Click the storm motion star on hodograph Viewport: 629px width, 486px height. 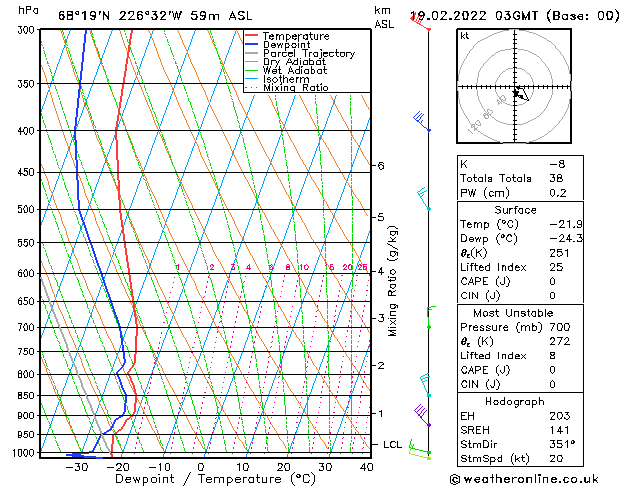tap(516, 93)
